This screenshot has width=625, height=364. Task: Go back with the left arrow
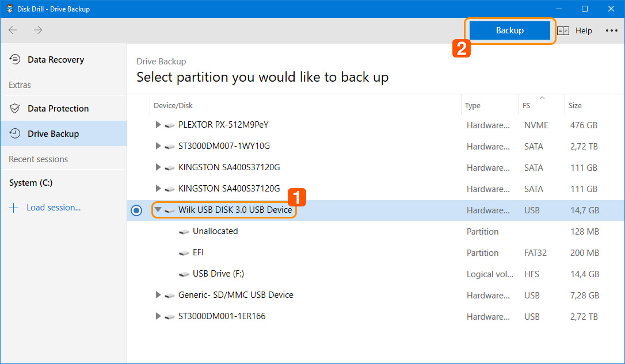(x=13, y=30)
